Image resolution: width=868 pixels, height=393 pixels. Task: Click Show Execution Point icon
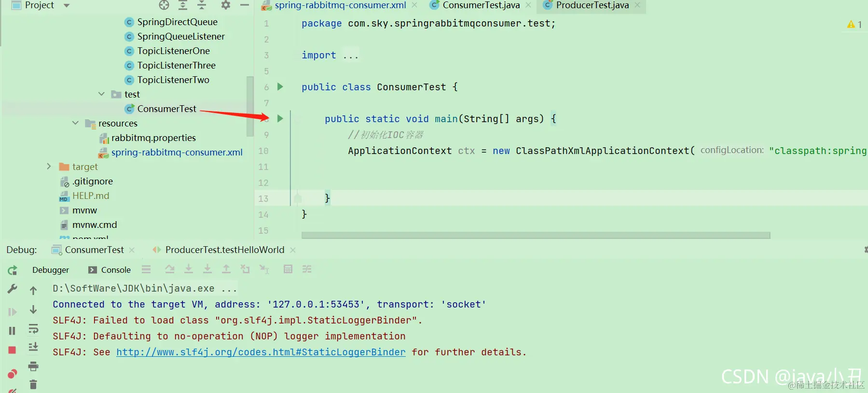[170, 269]
